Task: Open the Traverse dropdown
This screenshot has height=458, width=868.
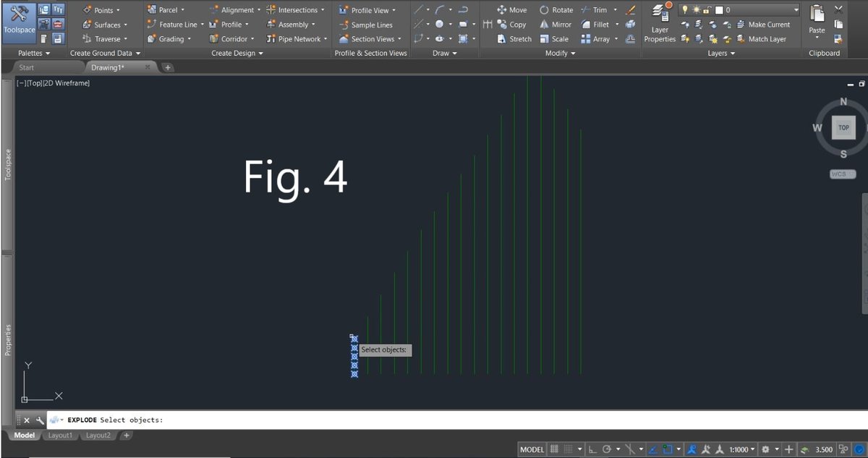Action: [x=105, y=39]
